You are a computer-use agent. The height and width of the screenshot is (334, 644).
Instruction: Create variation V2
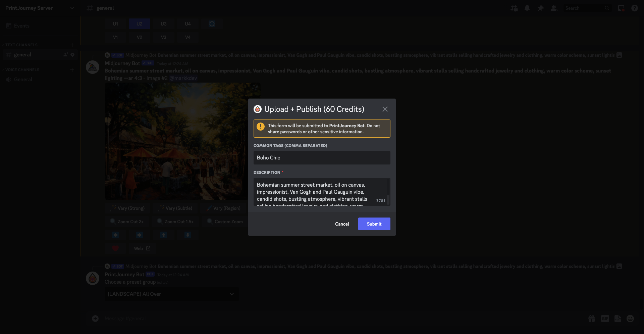[x=140, y=37]
